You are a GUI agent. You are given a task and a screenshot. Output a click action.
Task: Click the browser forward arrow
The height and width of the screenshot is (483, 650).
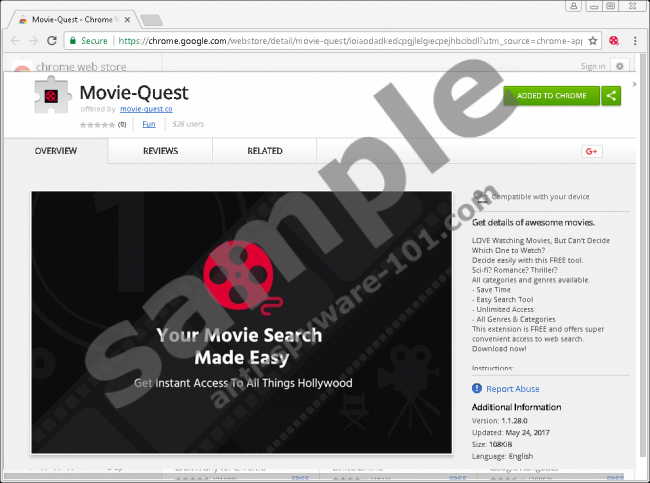click(32, 41)
